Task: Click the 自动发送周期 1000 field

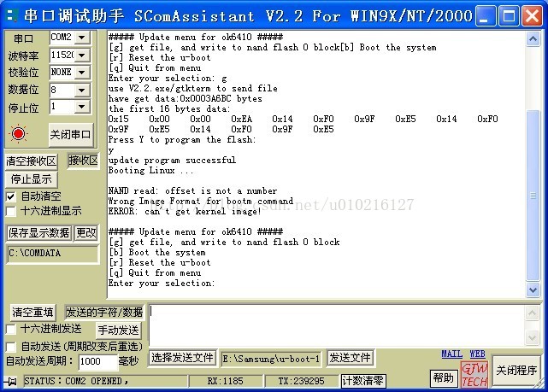Action: point(97,361)
